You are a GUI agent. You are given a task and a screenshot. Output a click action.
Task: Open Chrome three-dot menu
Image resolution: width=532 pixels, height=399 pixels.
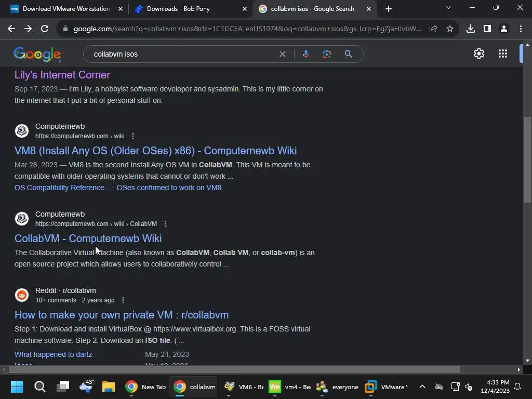(521, 29)
